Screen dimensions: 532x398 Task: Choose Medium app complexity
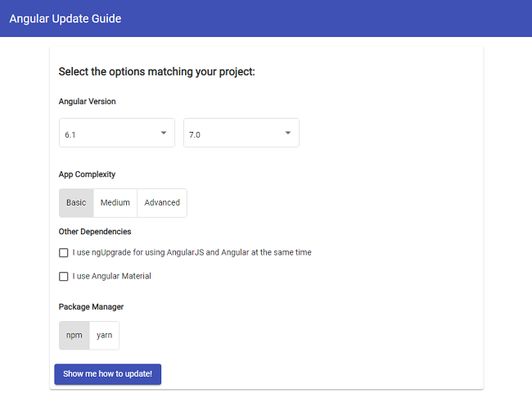click(x=115, y=203)
